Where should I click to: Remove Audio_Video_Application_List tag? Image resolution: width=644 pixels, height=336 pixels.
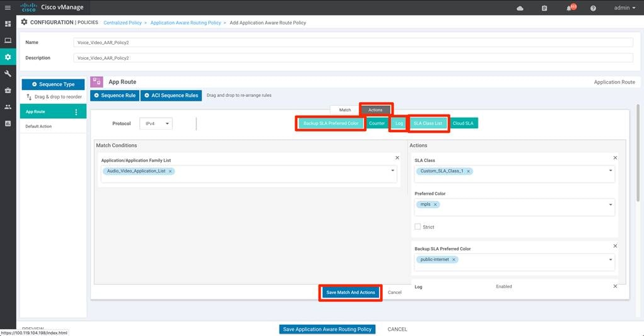170,171
